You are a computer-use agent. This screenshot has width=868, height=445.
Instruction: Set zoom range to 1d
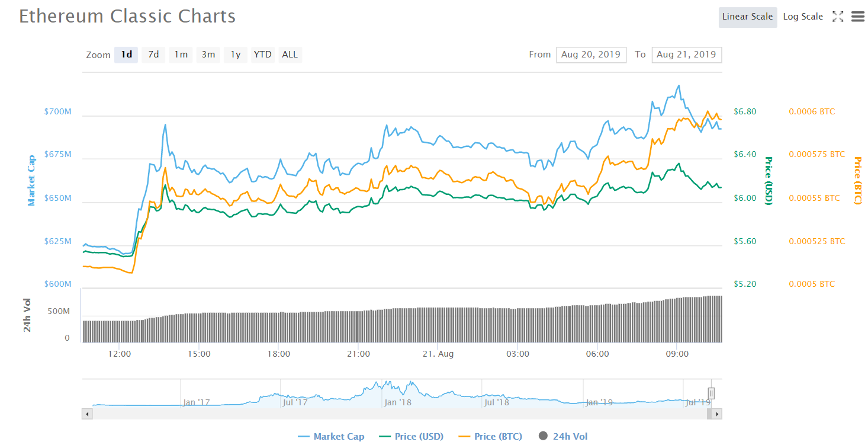pyautogui.click(x=127, y=55)
